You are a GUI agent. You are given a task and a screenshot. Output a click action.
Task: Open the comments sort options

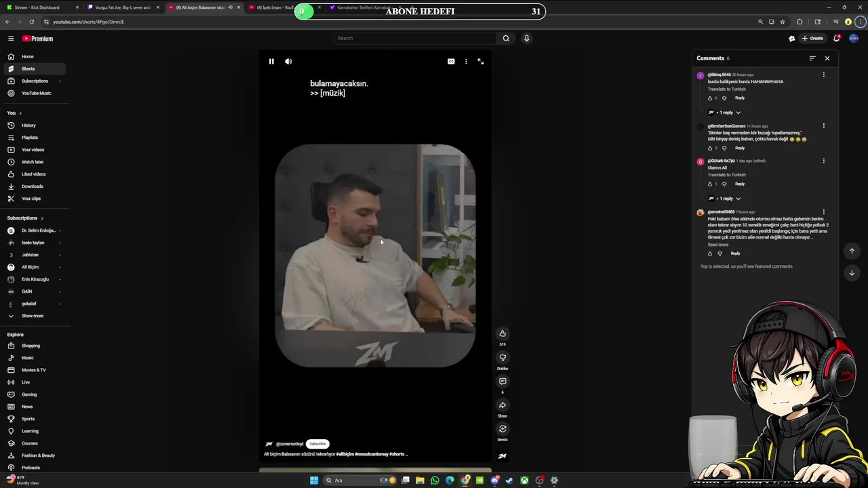[x=812, y=58]
